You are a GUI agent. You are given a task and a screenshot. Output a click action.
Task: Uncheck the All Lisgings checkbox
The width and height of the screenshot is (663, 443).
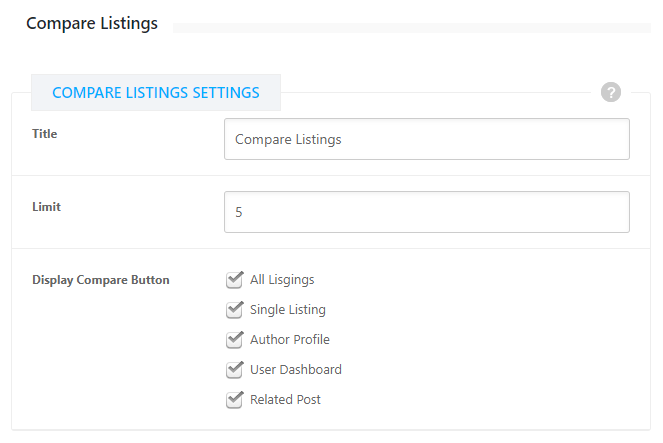(x=235, y=279)
